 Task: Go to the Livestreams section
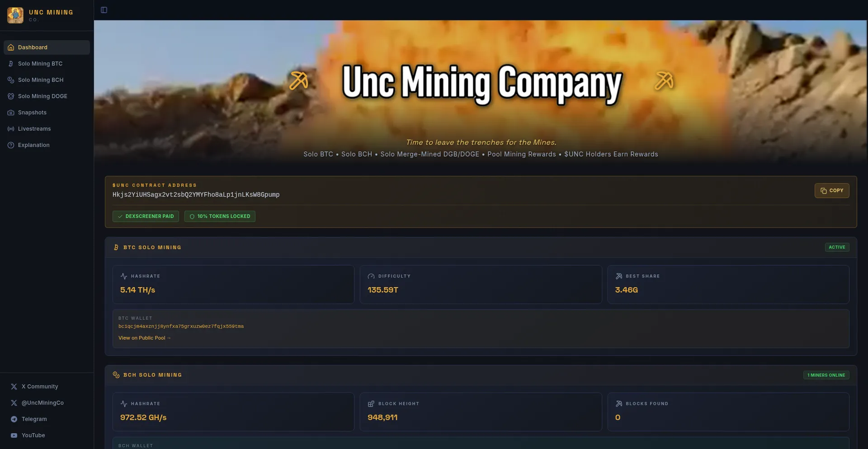pyautogui.click(x=47, y=129)
